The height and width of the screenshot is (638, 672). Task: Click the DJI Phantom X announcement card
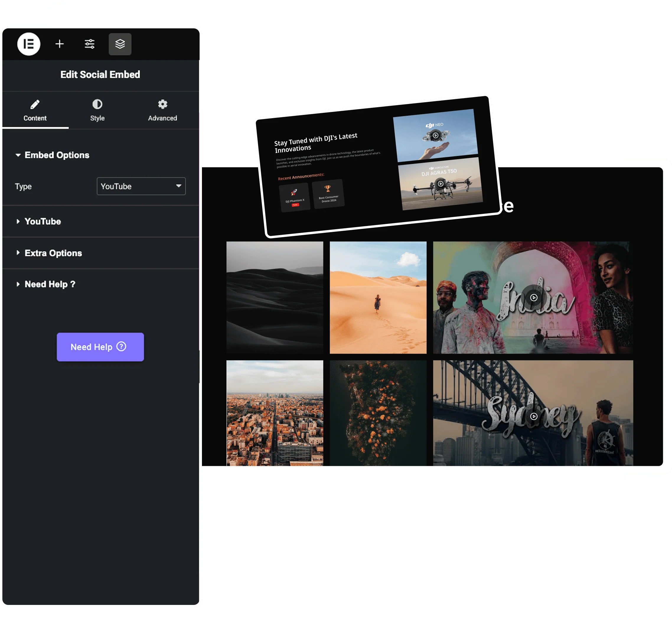tap(295, 198)
